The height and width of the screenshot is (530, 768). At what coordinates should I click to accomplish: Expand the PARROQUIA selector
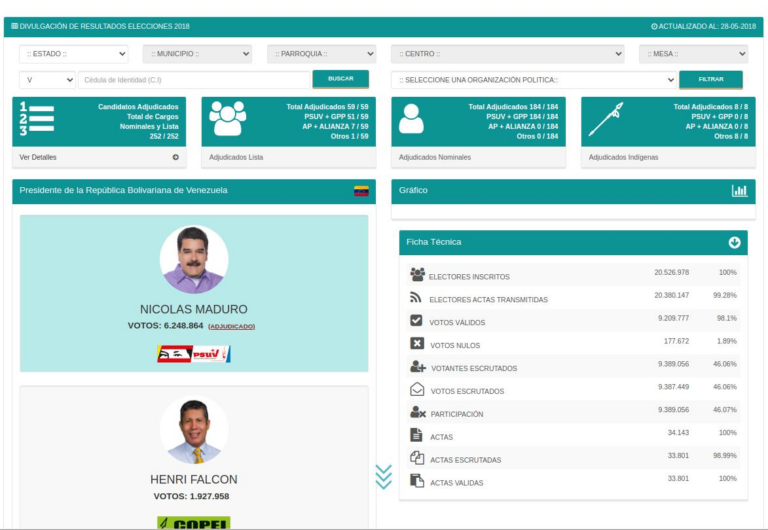click(x=321, y=54)
